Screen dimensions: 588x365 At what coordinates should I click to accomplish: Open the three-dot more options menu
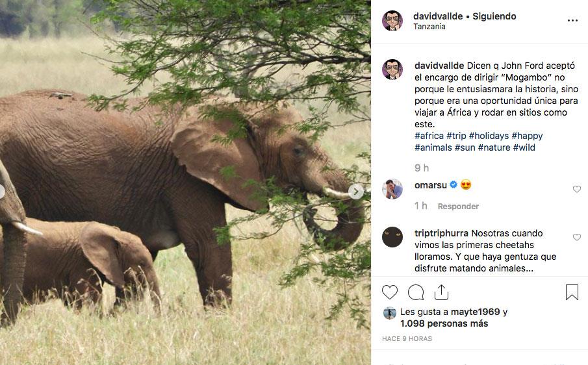[572, 21]
